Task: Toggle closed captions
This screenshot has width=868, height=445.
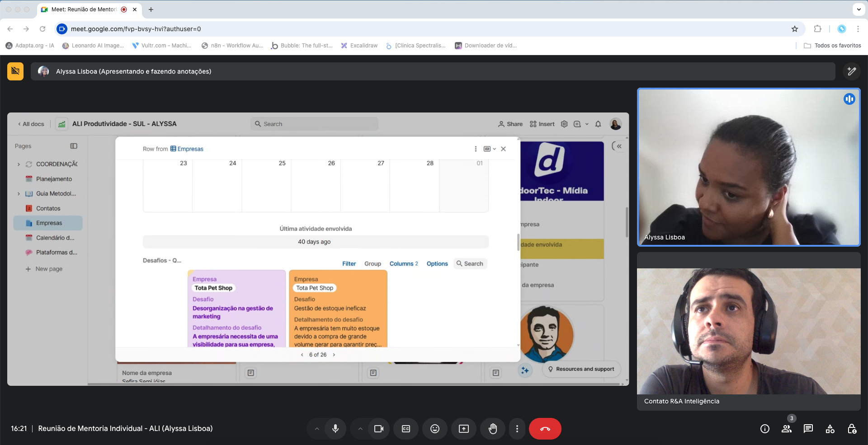Action: (406, 429)
